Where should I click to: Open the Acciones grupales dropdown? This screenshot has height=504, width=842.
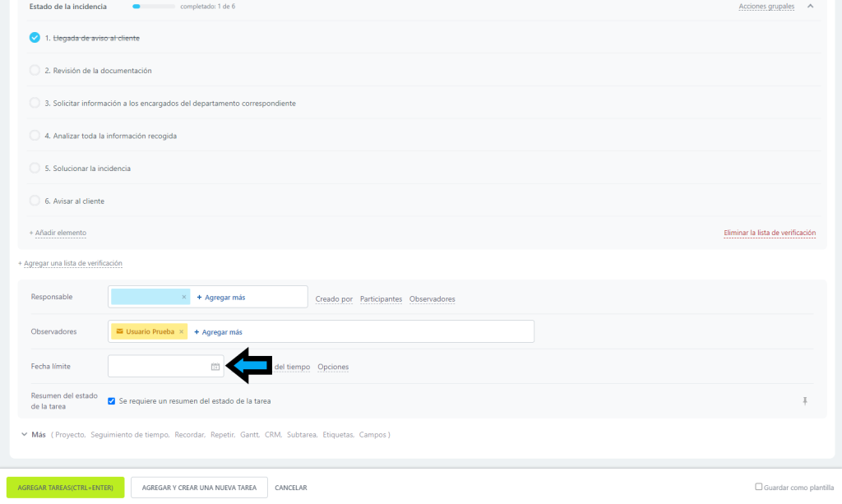[766, 7]
